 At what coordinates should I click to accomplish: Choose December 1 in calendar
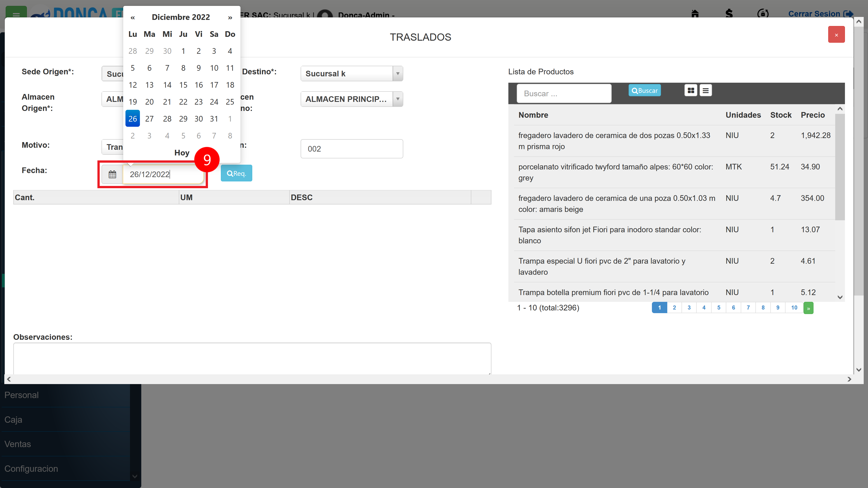pyautogui.click(x=183, y=51)
